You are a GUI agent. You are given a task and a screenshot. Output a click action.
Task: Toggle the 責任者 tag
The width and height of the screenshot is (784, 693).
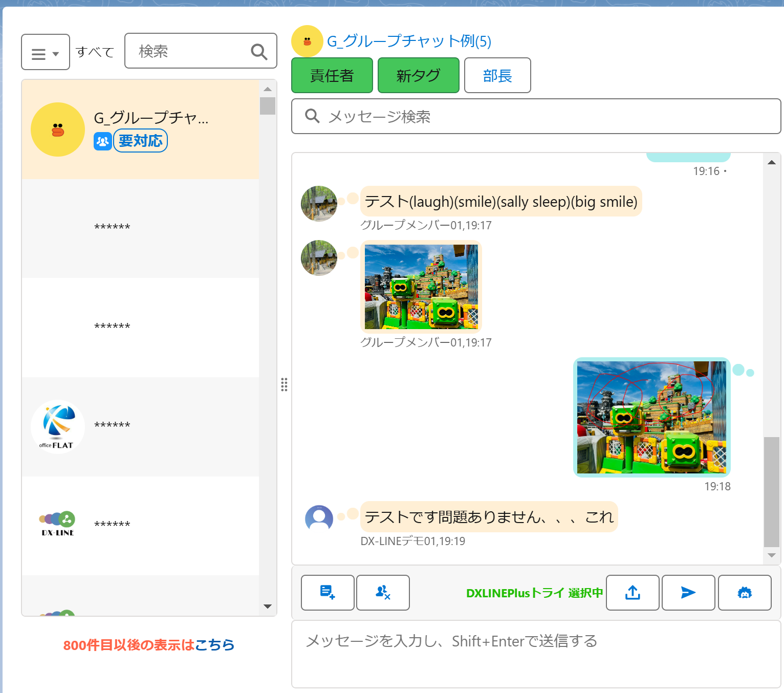pos(332,75)
